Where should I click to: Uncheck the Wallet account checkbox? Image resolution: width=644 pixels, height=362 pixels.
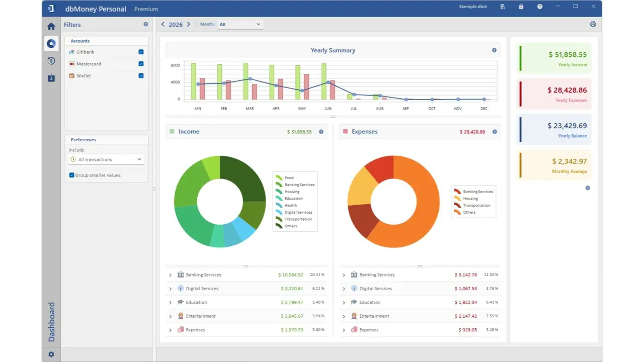click(141, 76)
